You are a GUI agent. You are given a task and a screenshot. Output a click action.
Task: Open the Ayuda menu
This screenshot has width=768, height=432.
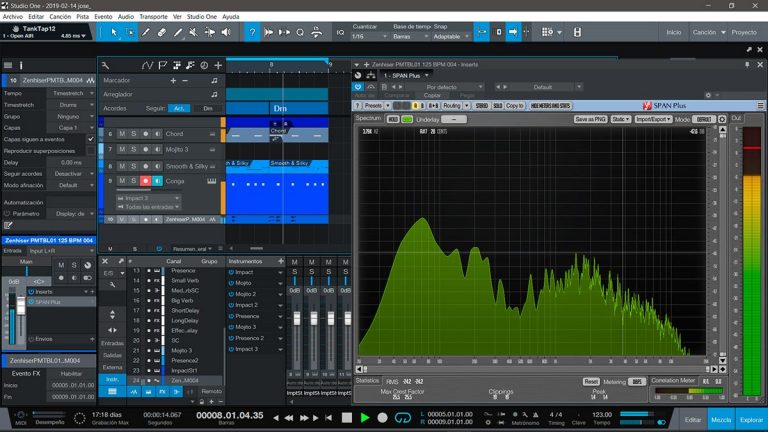pos(231,17)
